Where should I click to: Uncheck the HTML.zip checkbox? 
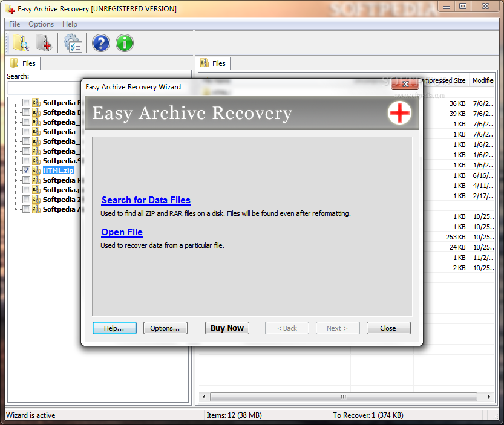27,170
